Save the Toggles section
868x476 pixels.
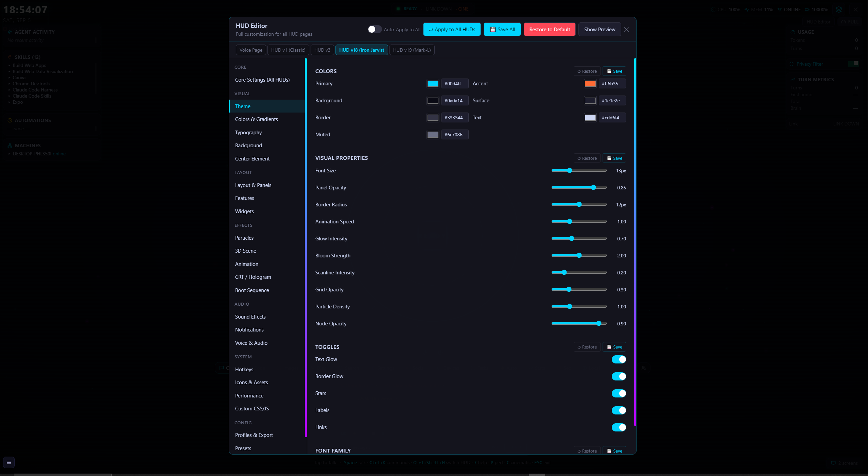(614, 347)
